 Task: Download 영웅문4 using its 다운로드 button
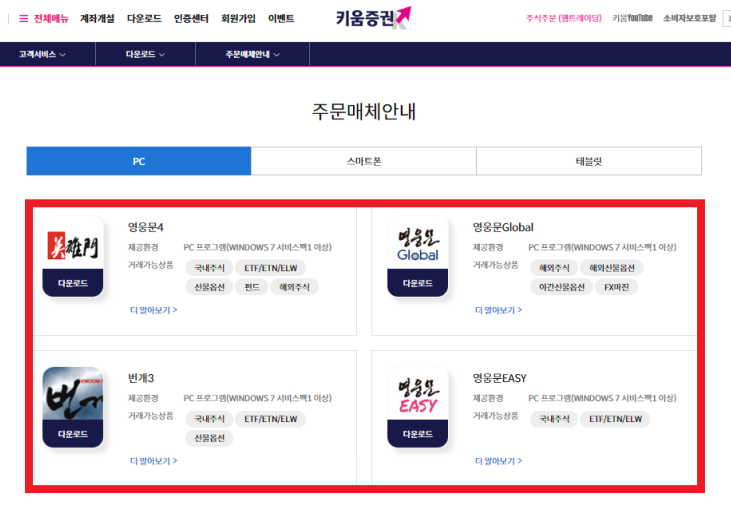tap(73, 283)
